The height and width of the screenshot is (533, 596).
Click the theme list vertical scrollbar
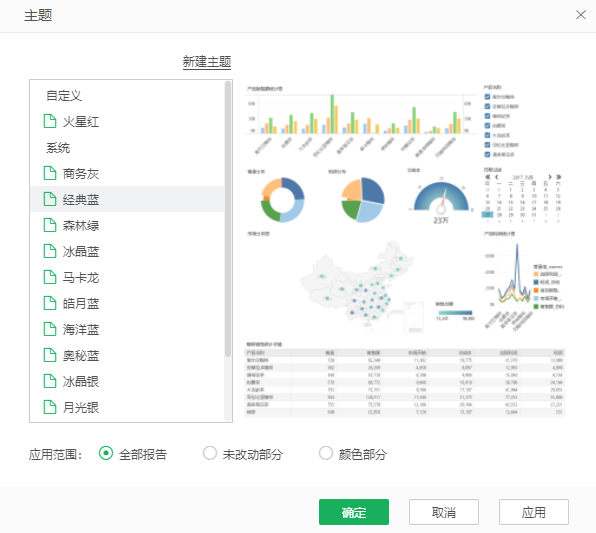[228, 219]
